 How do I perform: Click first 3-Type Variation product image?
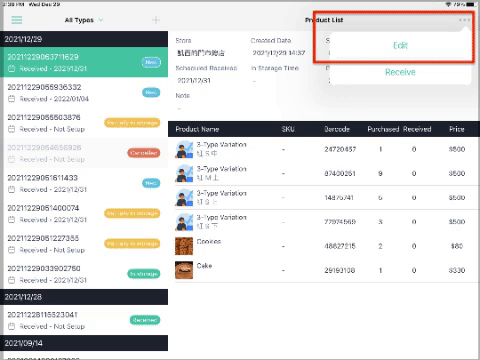[184, 149]
